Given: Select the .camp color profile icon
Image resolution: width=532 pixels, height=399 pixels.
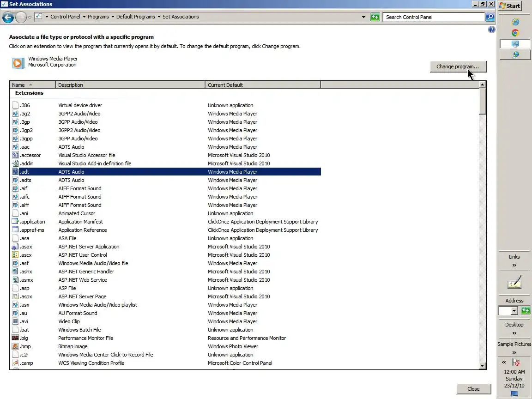Looking at the screenshot, I should (15, 363).
